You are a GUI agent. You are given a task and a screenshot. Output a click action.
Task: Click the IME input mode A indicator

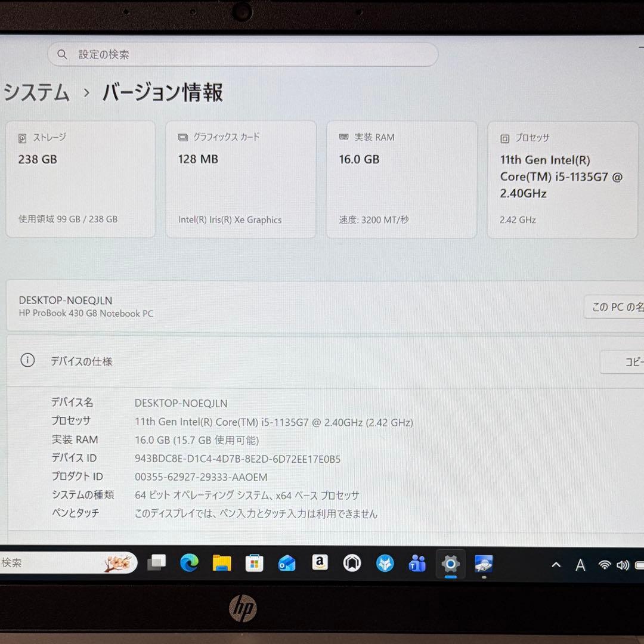tap(580, 565)
